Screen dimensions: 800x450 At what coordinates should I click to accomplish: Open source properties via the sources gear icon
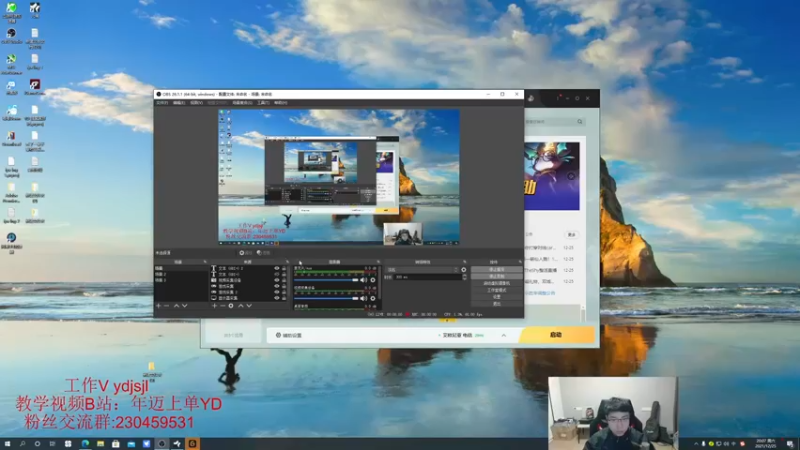point(231,306)
